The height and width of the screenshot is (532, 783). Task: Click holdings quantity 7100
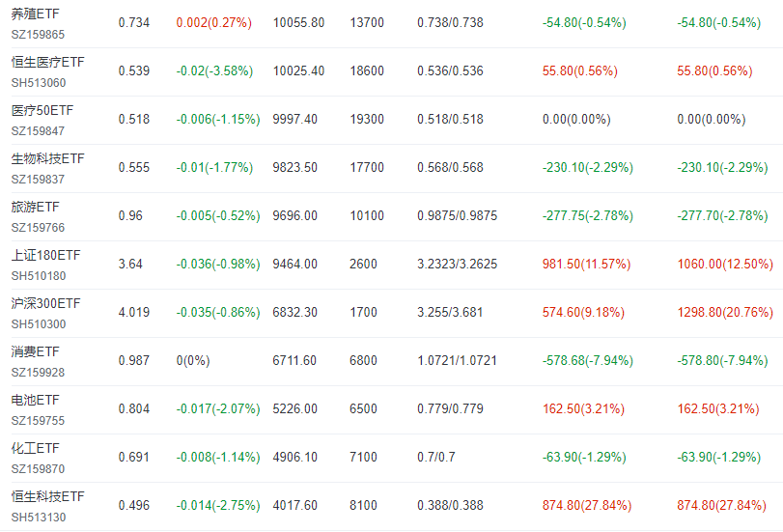364,457
